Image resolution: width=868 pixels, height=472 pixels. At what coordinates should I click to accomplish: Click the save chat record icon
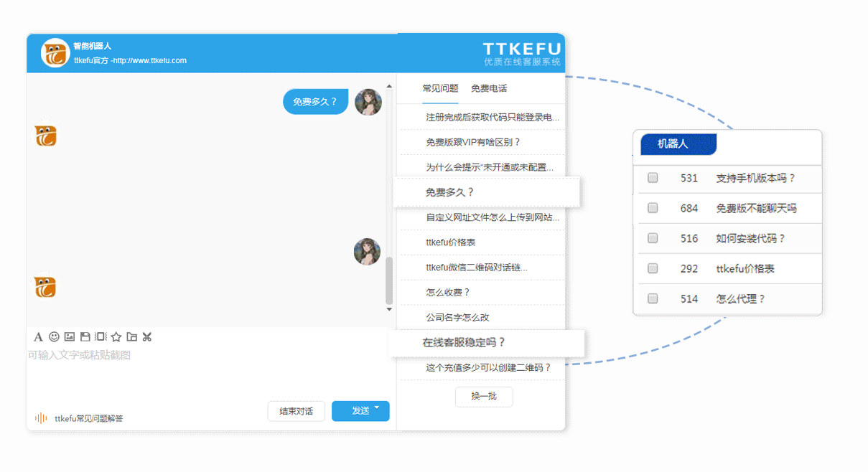tap(85, 336)
